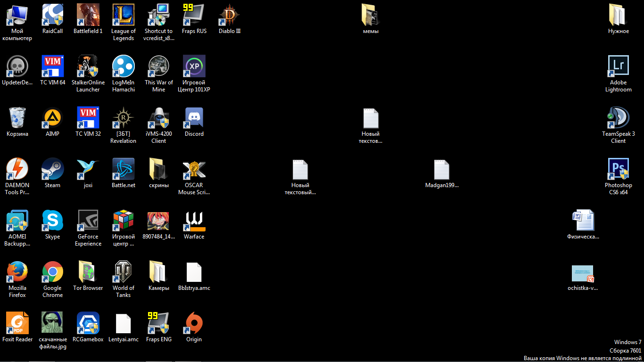Click the Корзина recycle bin
The image size is (644, 362).
pos(17,118)
